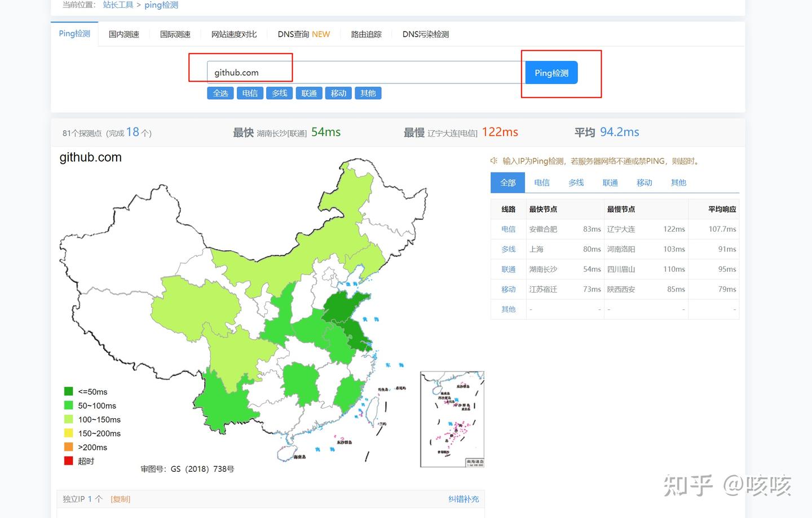The height and width of the screenshot is (518, 812).
Task: Open the 纠错补充 link
Action: (464, 499)
